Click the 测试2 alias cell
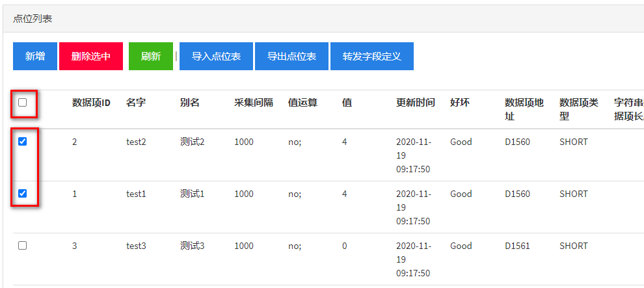 [192, 142]
